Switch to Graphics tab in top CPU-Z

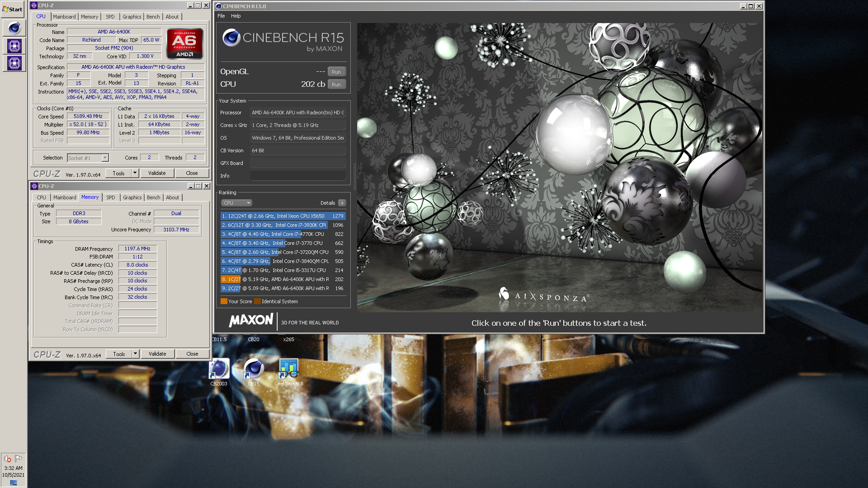[x=132, y=17]
